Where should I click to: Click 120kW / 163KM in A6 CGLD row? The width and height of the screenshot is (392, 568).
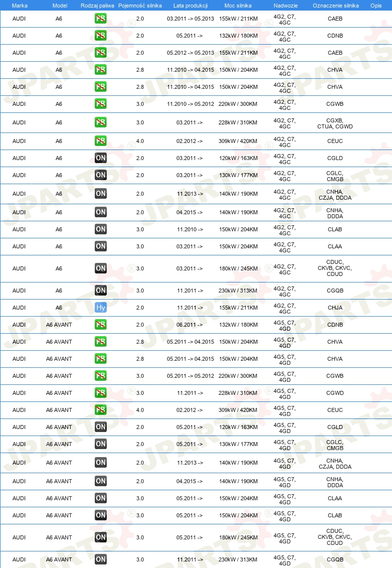coord(238,158)
